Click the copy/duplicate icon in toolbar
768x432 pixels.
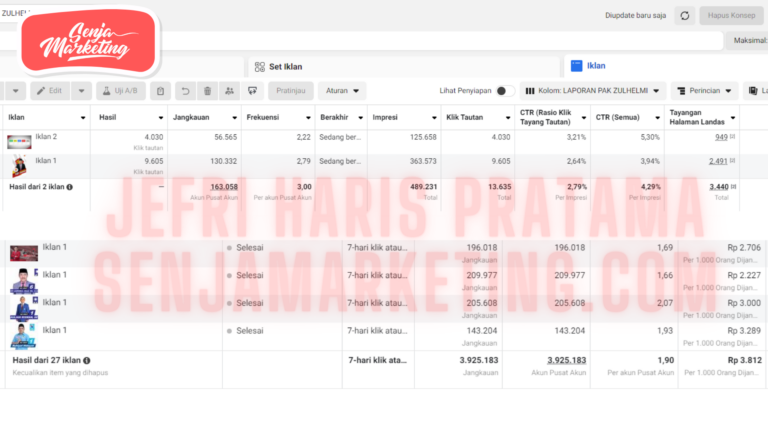pyautogui.click(x=161, y=91)
